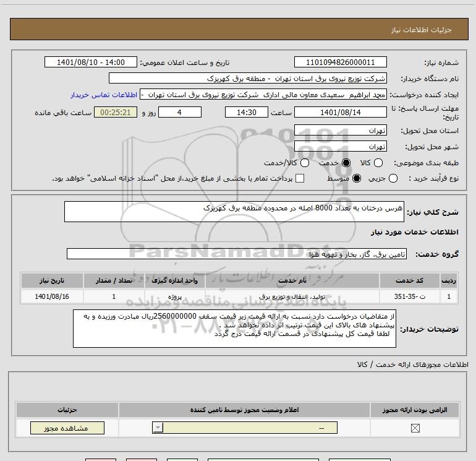Click the remaining time countdown 00:25:21

tap(116, 112)
